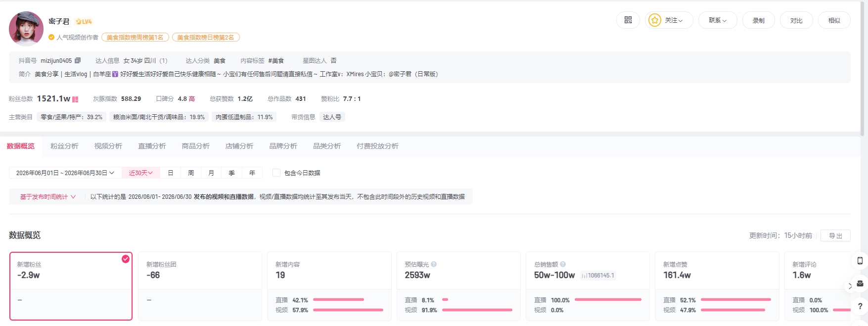Select the 新增粉丝 checked card
Image resolution: width=868 pixels, height=326 pixels.
(x=71, y=286)
